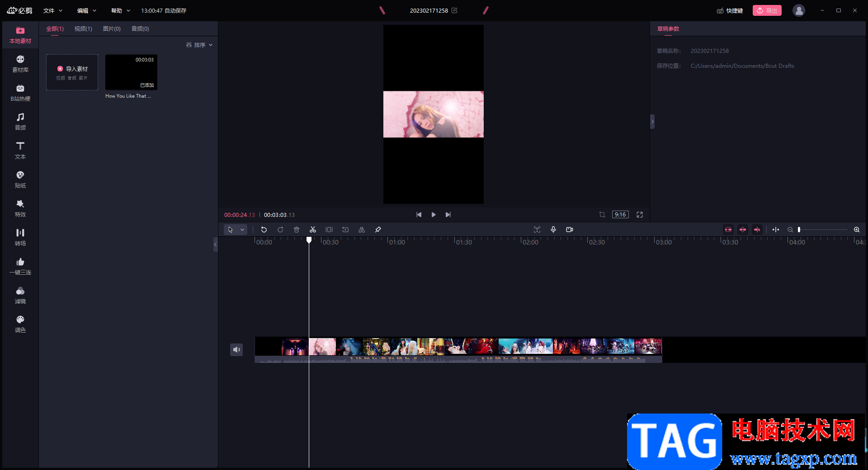Toggle the main track magnet snapping

pyautogui.click(x=728, y=230)
